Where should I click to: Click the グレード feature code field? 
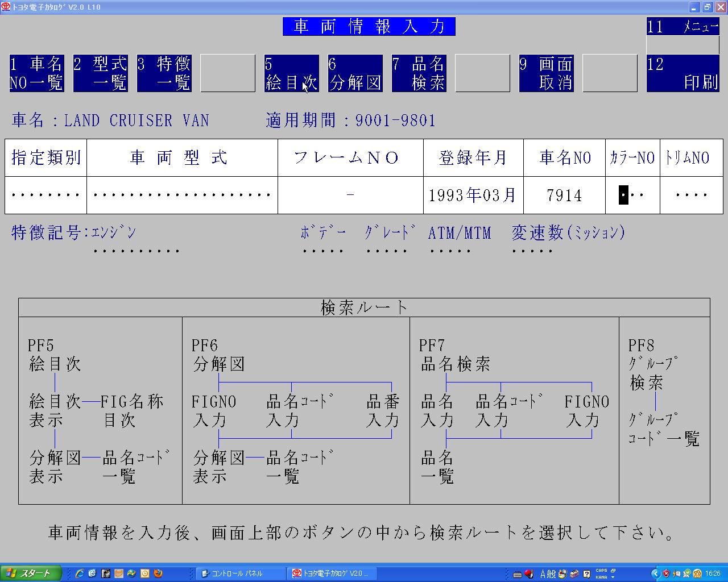[x=387, y=251]
